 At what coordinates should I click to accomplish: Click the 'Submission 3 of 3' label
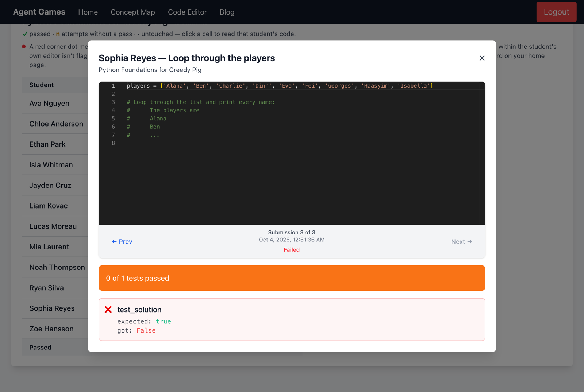click(x=292, y=232)
